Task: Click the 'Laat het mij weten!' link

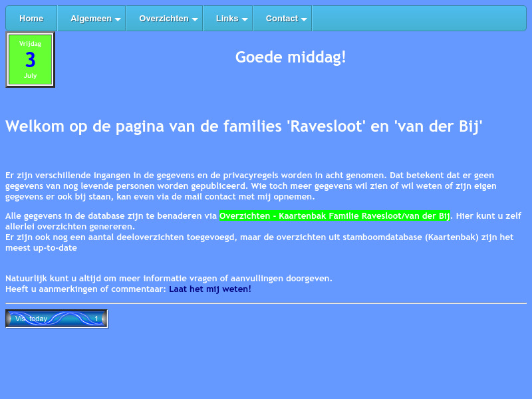Action: [x=210, y=289]
